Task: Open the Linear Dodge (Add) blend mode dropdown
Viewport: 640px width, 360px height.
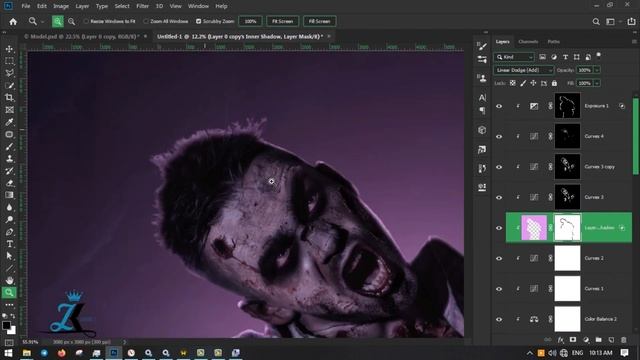Action: (524, 70)
